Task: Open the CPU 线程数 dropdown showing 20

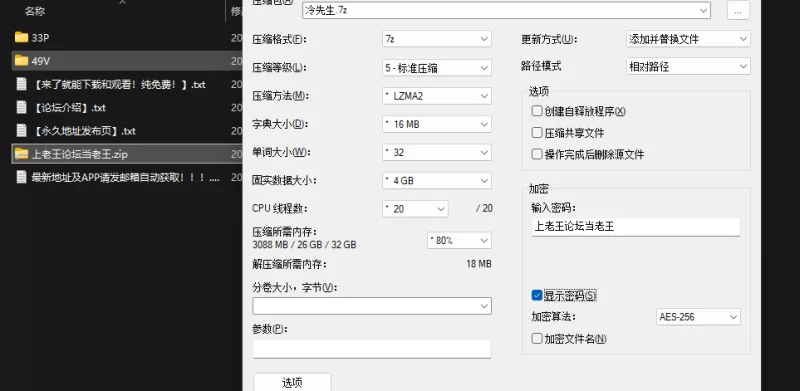Action: (415, 209)
